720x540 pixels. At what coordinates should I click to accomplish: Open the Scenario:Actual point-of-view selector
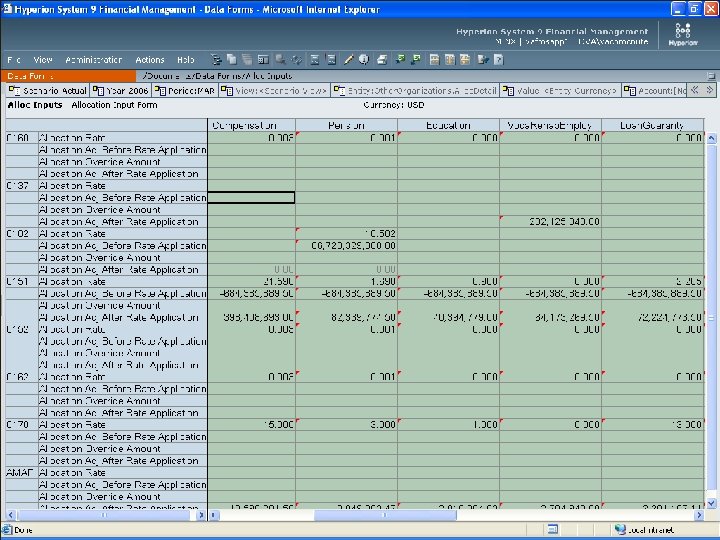coord(48,90)
